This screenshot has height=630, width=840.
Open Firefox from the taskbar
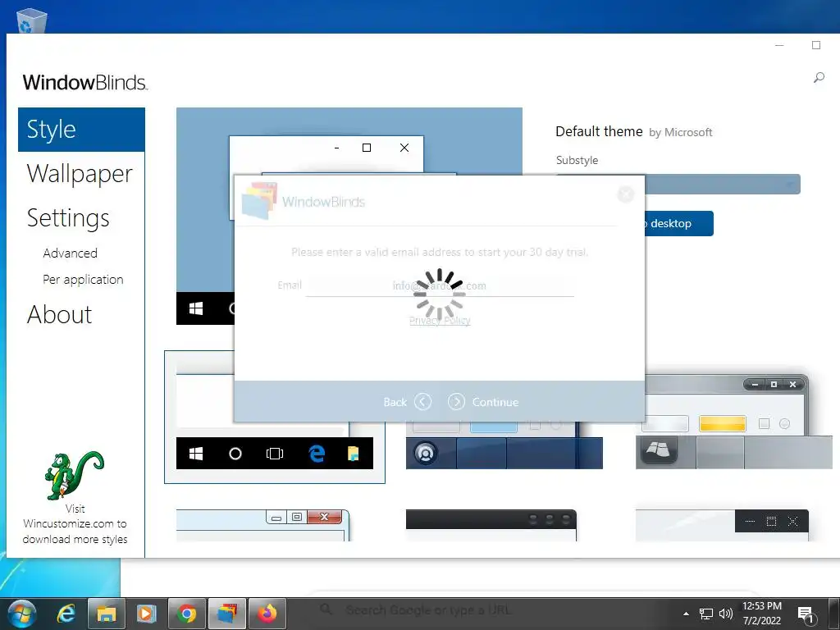tap(267, 614)
